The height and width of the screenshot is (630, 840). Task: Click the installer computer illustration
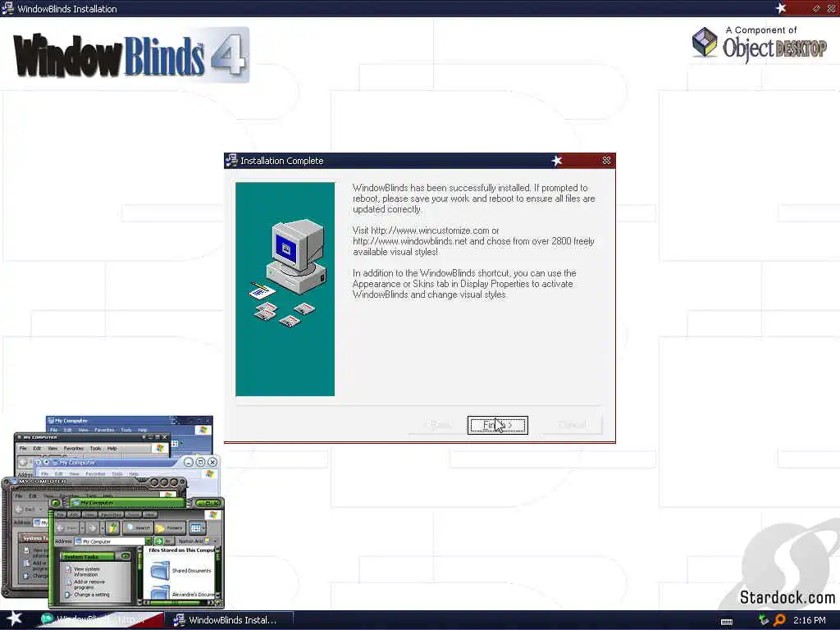tap(290, 273)
